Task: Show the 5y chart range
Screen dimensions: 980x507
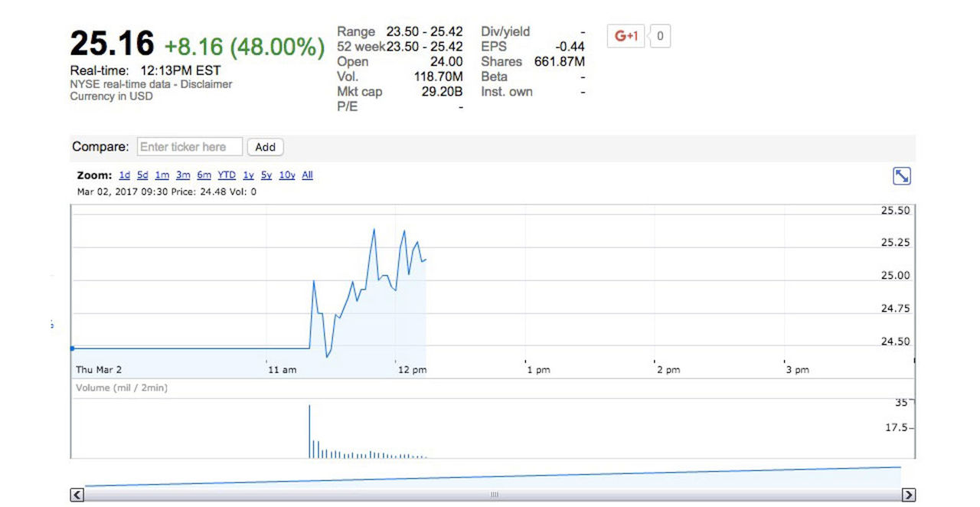Action: tap(266, 175)
